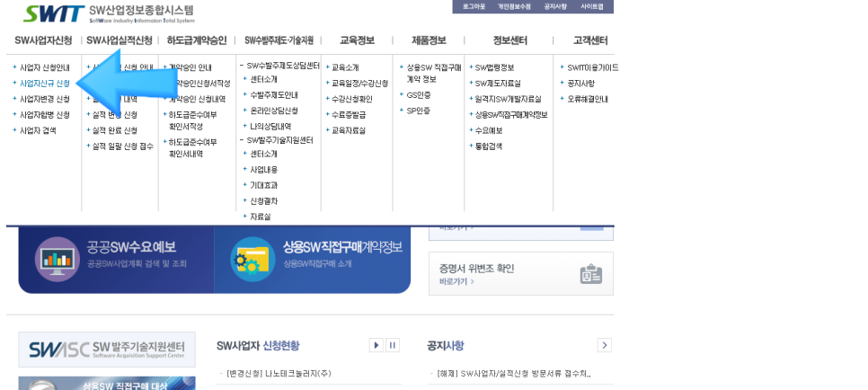Viewport: 868px width, 390px height.
Task: Select GS인증 submenu item
Action: point(419,94)
